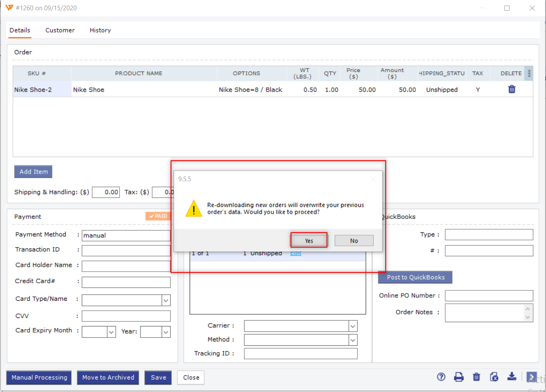Viewport: 546px width, 392px height.
Task: Expand the Carrier dropdown
Action: point(353,326)
